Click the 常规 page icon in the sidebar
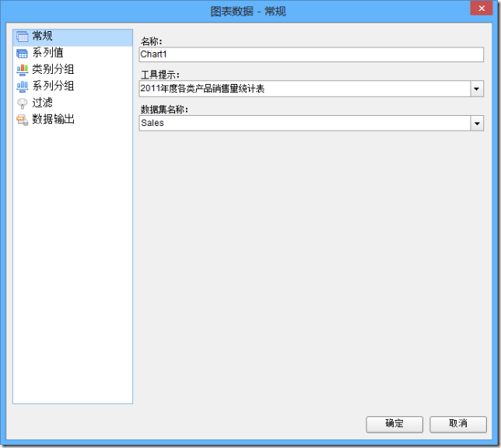This screenshot has width=501, height=448. [x=22, y=37]
